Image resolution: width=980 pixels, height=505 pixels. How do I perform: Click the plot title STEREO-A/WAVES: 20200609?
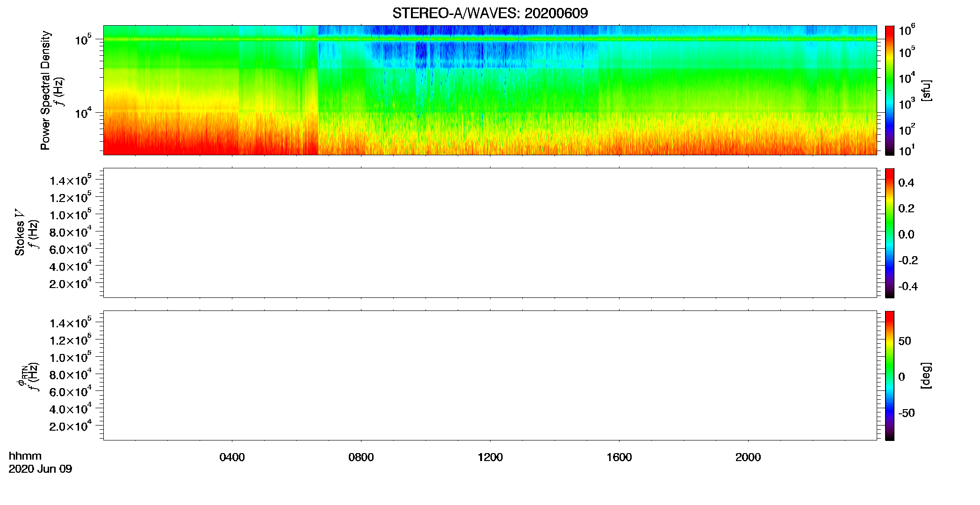[x=490, y=13]
